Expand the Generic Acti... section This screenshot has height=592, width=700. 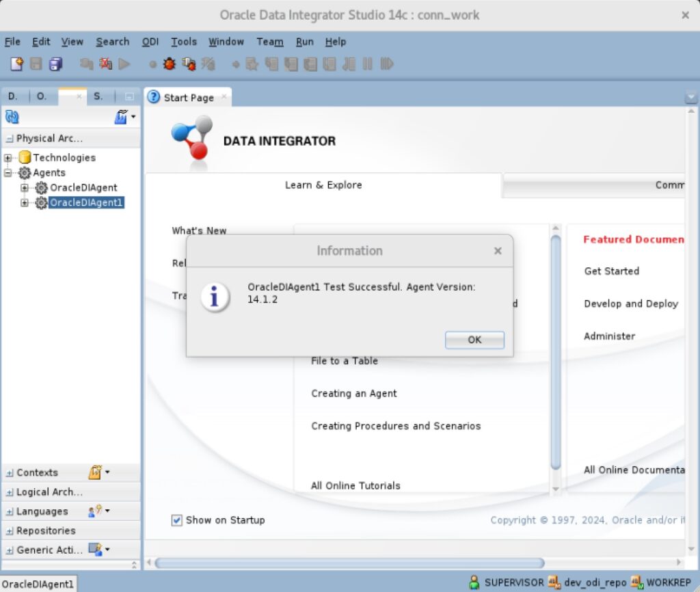click(10, 550)
